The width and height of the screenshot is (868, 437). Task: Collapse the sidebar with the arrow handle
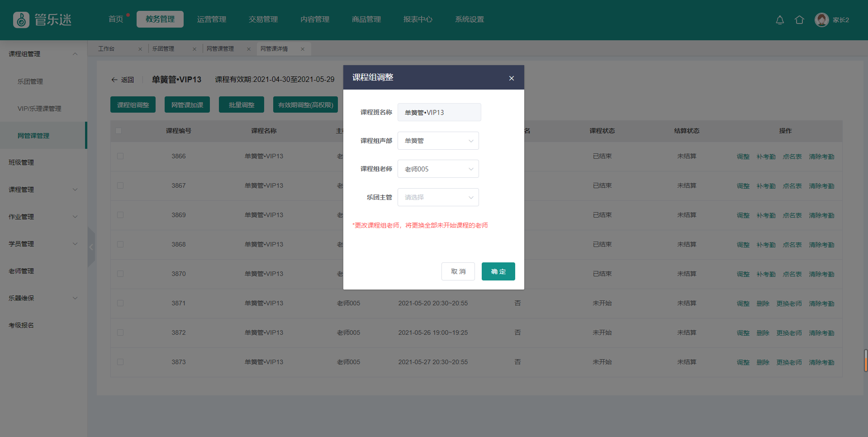pos(91,247)
